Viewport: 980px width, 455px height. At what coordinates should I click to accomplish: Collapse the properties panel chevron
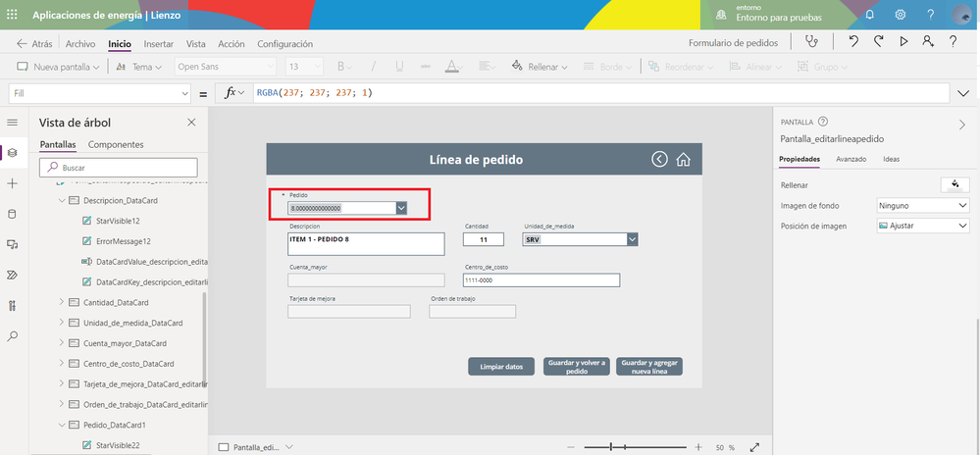[x=962, y=125]
